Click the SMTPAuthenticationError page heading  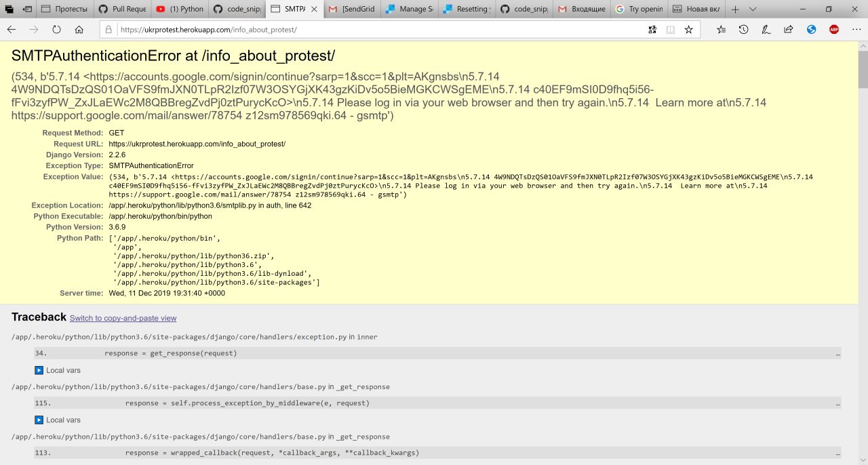[173, 56]
